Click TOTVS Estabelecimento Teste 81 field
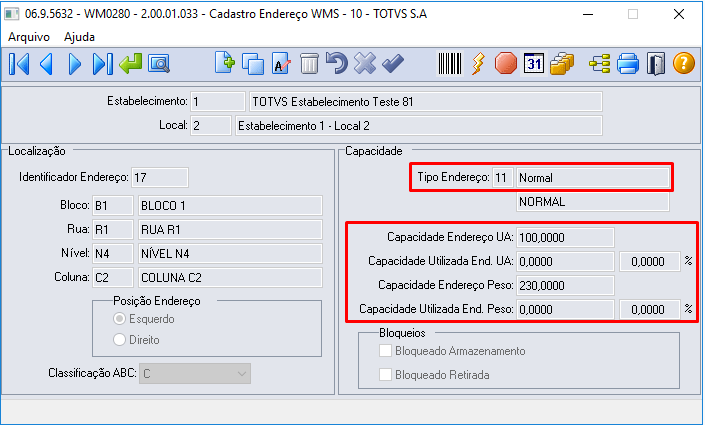Screen dimensions: 705x425 (x=426, y=102)
